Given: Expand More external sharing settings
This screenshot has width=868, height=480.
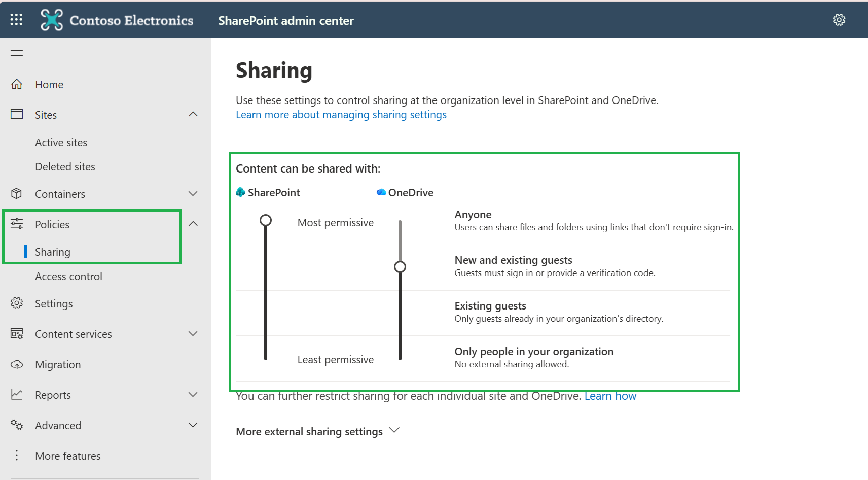Looking at the screenshot, I should [x=318, y=431].
